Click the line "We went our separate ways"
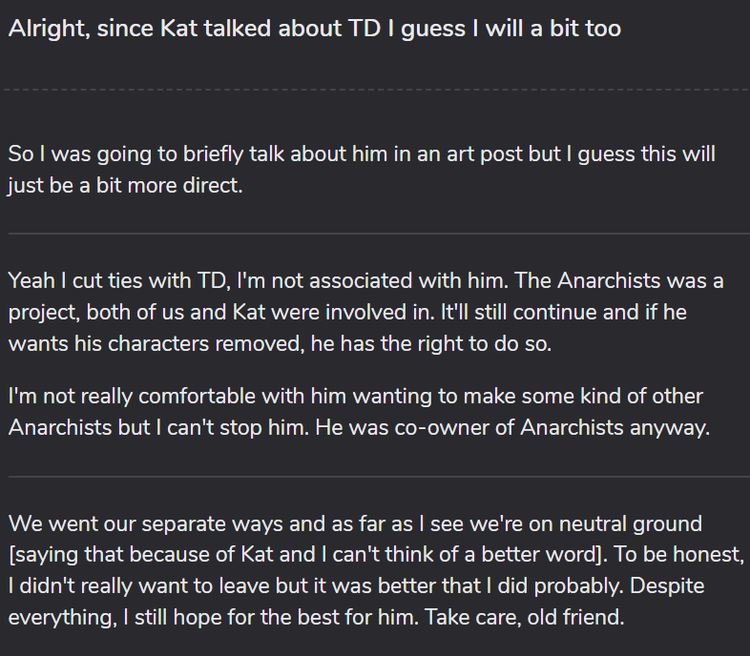This screenshot has height=656, width=750. (355, 523)
